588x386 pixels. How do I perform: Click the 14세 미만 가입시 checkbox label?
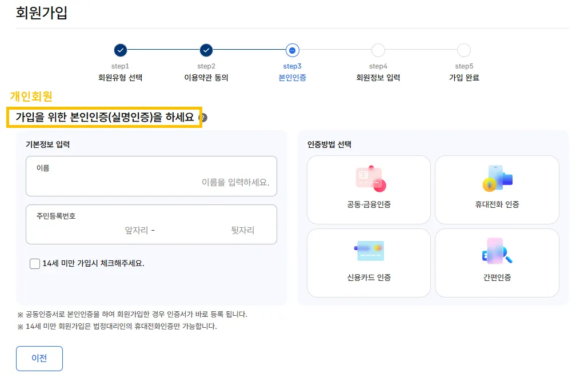coord(93,263)
